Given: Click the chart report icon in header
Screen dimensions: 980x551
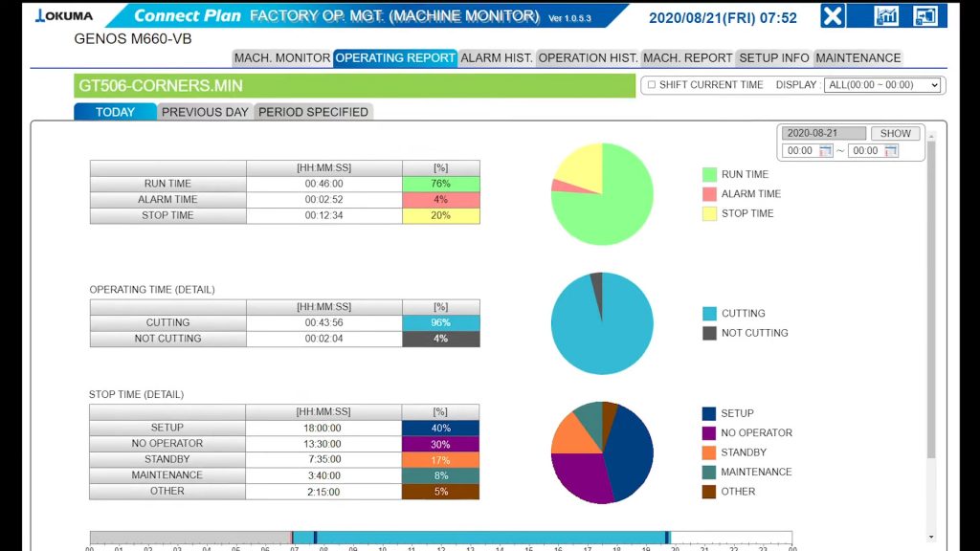Looking at the screenshot, I should [886, 16].
